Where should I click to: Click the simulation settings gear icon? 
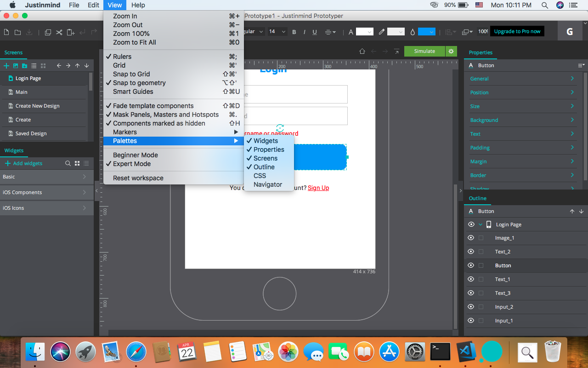tap(451, 51)
